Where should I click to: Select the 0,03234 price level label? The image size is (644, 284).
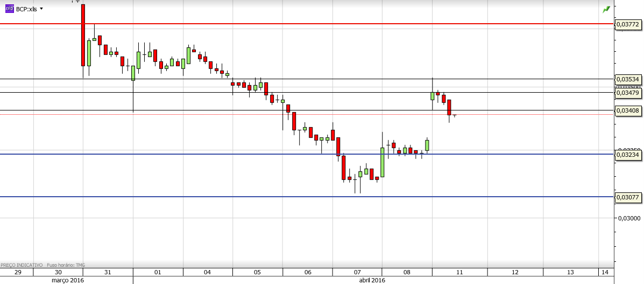627,154
